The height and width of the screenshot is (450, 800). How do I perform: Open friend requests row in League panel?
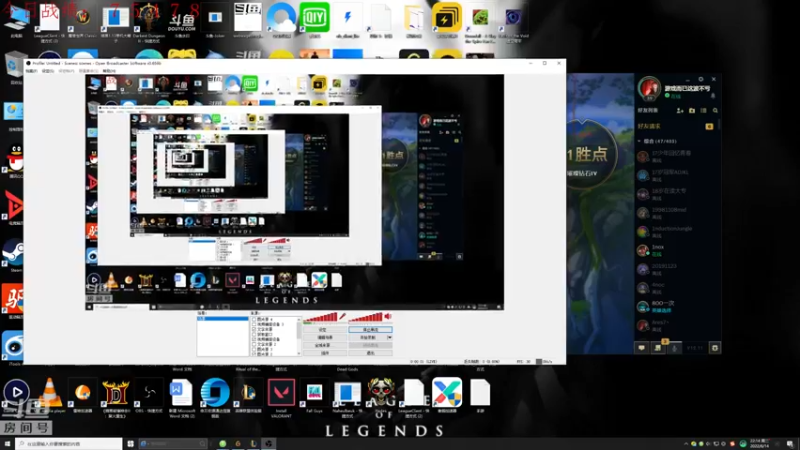(675, 126)
